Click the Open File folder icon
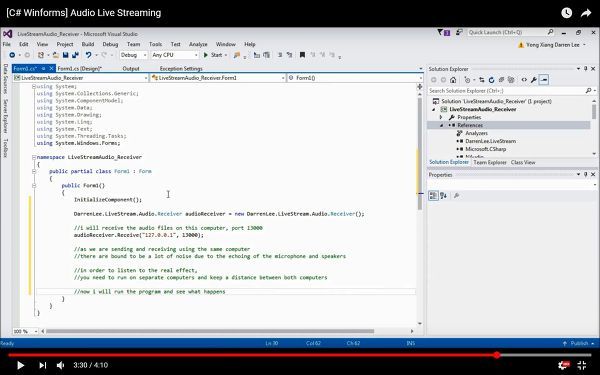The width and height of the screenshot is (600, 375). (56, 55)
